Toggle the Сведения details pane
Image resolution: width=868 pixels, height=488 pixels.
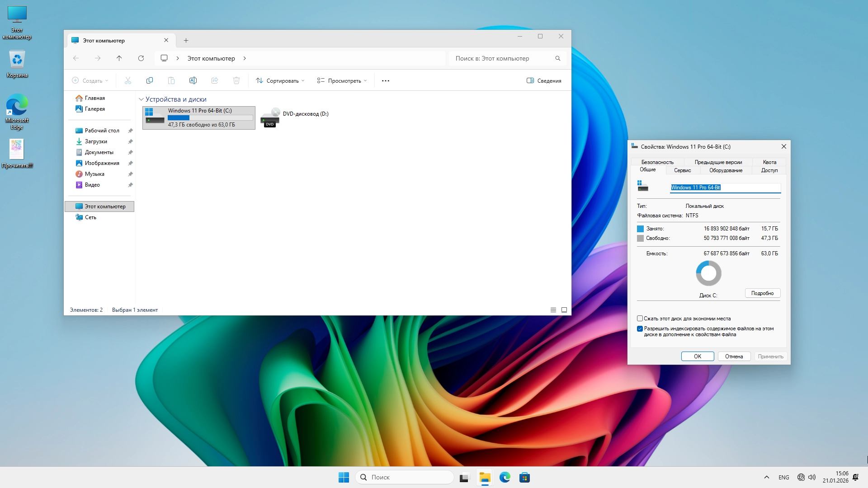[544, 81]
